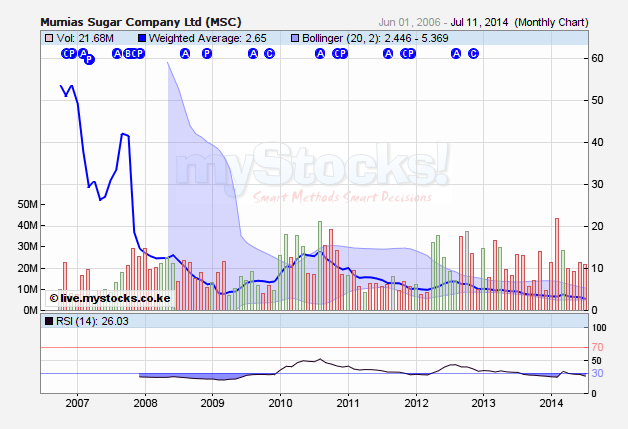Click the tallest red volume bar in 2014
The width and height of the screenshot is (628, 429).
(556, 262)
